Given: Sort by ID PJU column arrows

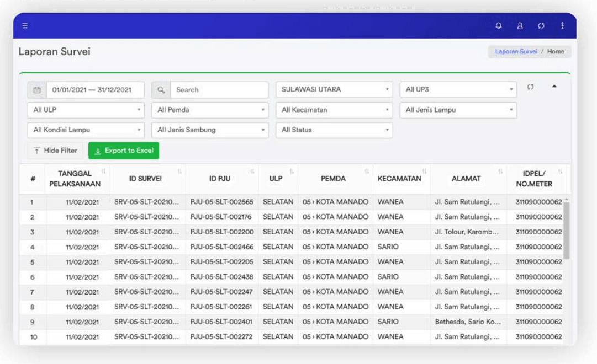Looking at the screenshot, I should [x=252, y=172].
